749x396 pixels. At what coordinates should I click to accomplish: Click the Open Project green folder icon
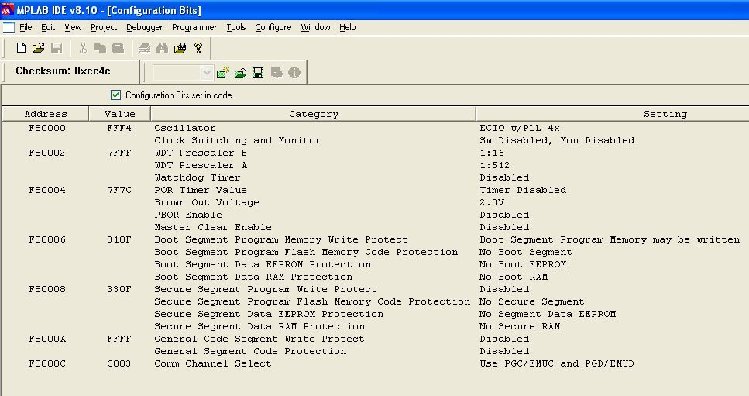tap(240, 73)
